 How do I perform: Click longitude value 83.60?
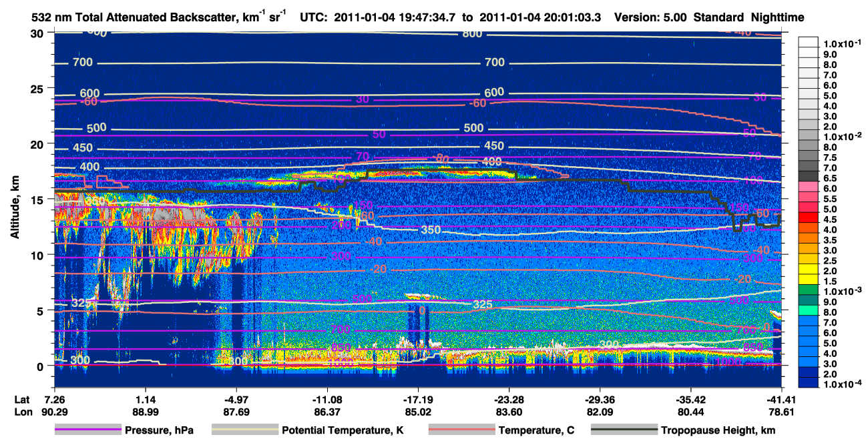pos(509,412)
